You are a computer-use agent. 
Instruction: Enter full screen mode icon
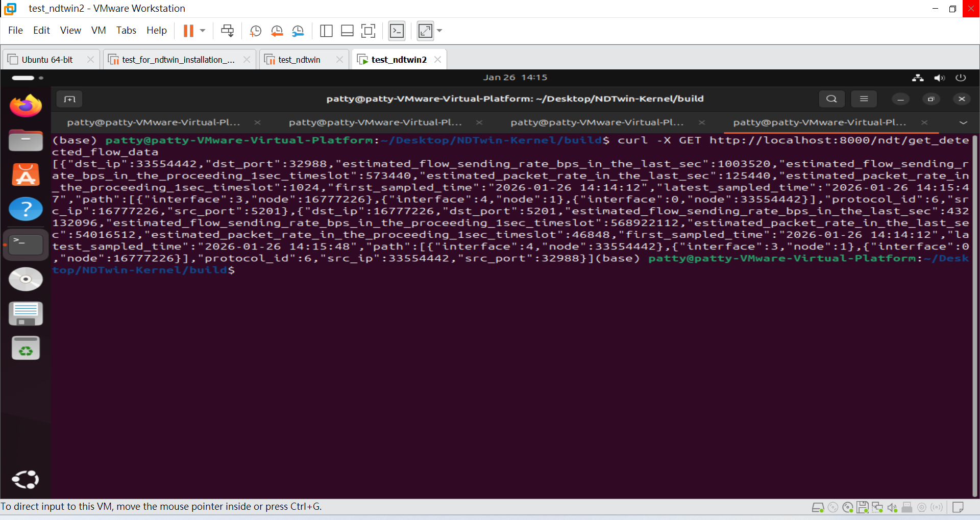368,31
